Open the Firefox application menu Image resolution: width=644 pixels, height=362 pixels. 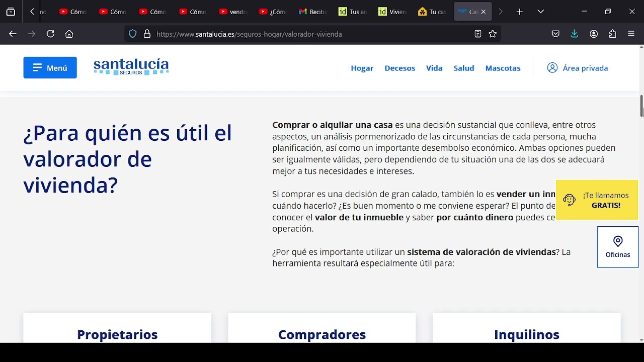(x=631, y=34)
